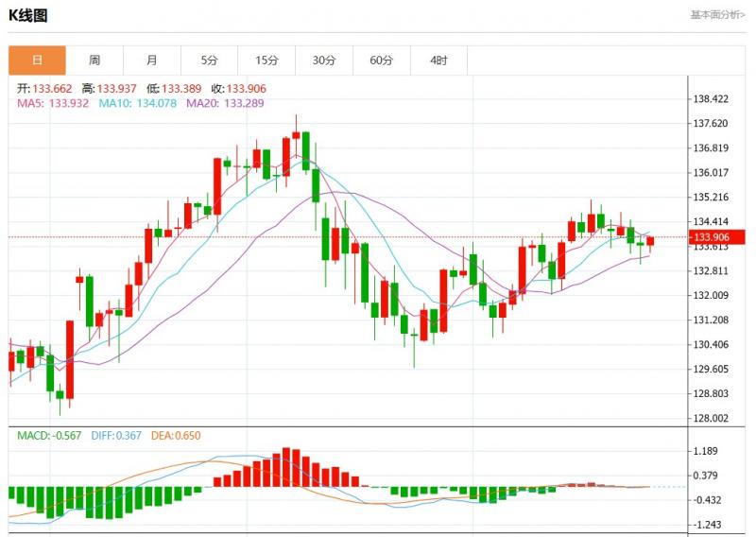Click the MA20: 133.289 indicator label
The width and height of the screenshot is (756, 537).
(225, 103)
